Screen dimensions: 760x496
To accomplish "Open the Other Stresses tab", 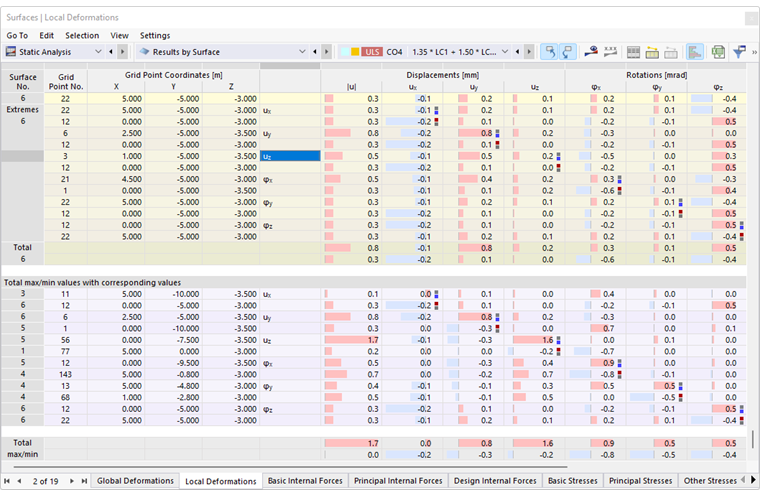I will 710,480.
